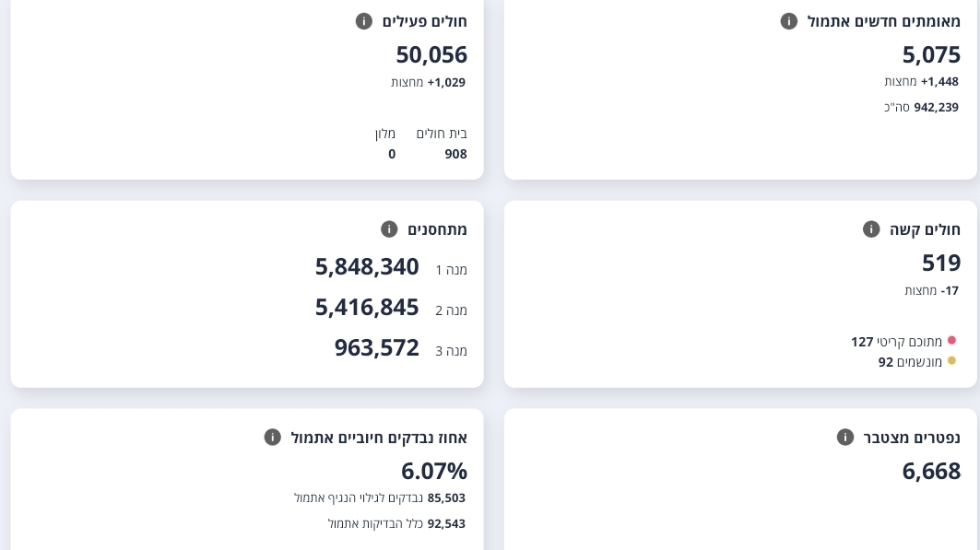Click the כלל הבדיקות אתמול figure 92,543
980x550 pixels.
coord(446,524)
